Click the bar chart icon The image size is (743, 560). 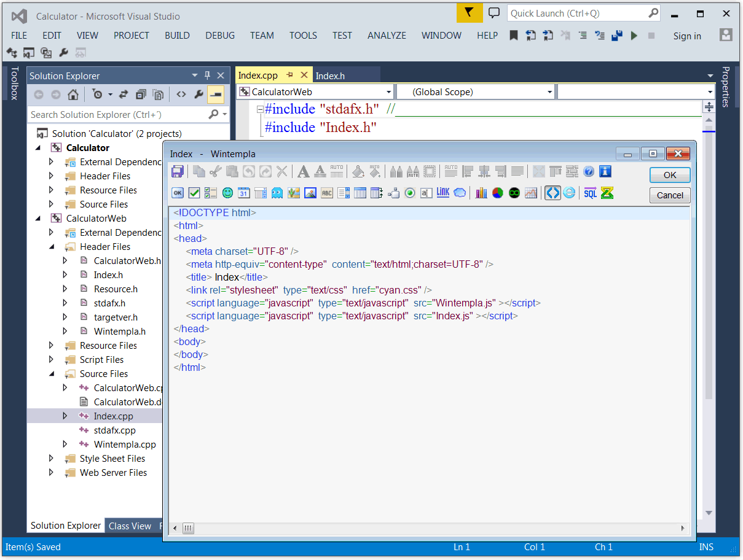tap(481, 193)
